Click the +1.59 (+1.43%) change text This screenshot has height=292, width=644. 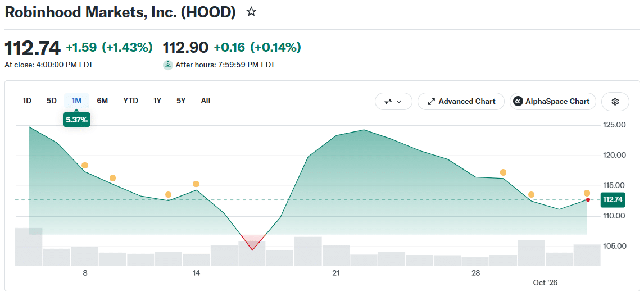(x=109, y=48)
